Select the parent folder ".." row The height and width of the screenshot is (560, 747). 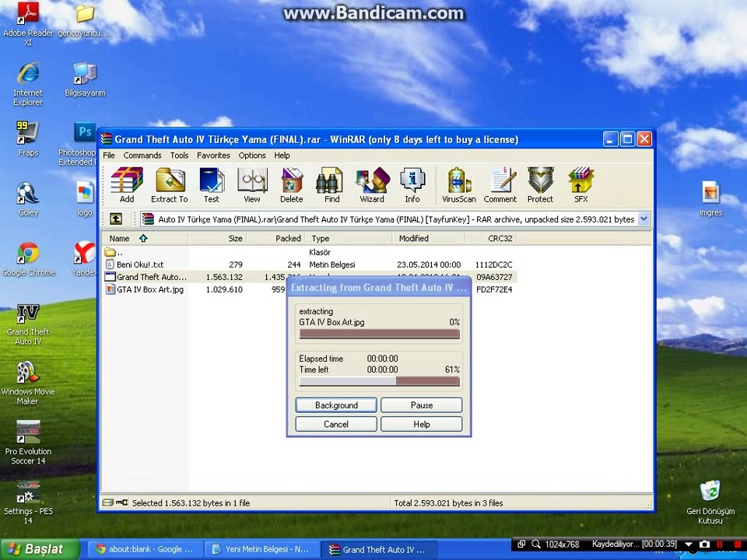(x=310, y=252)
